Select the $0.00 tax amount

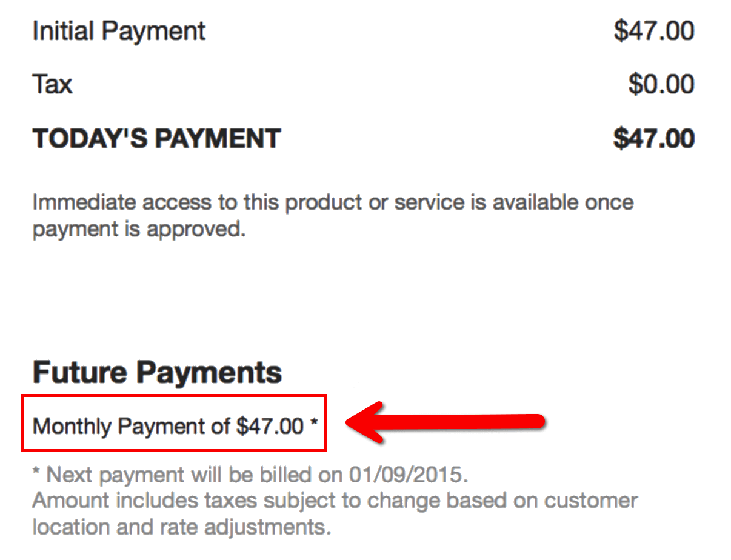661,84
